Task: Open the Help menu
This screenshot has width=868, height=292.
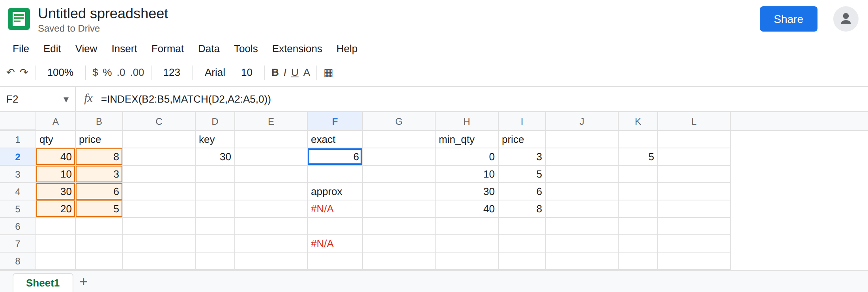Action: pos(347,49)
